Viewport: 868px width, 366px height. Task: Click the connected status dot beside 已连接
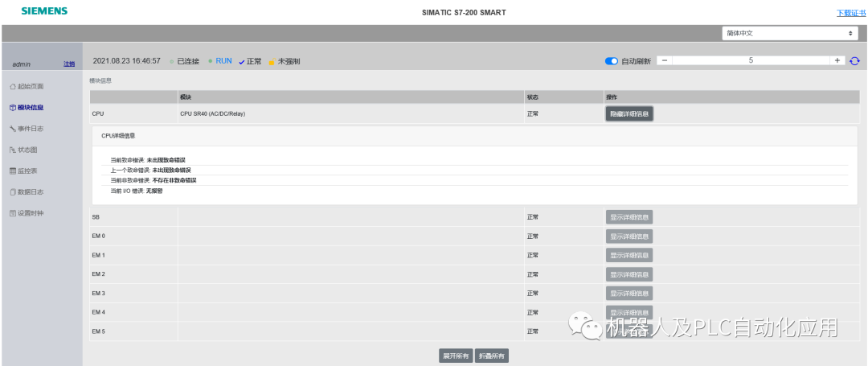pyautogui.click(x=172, y=61)
